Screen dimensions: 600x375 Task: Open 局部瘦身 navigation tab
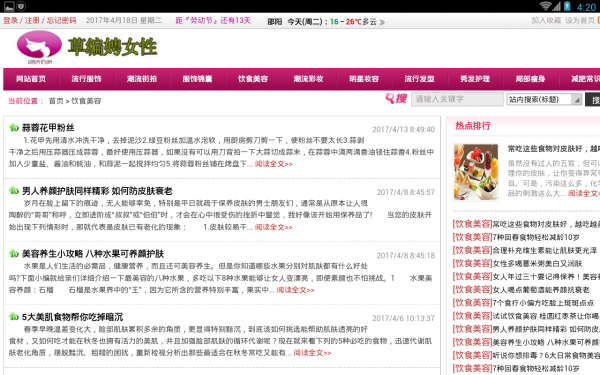(x=530, y=79)
